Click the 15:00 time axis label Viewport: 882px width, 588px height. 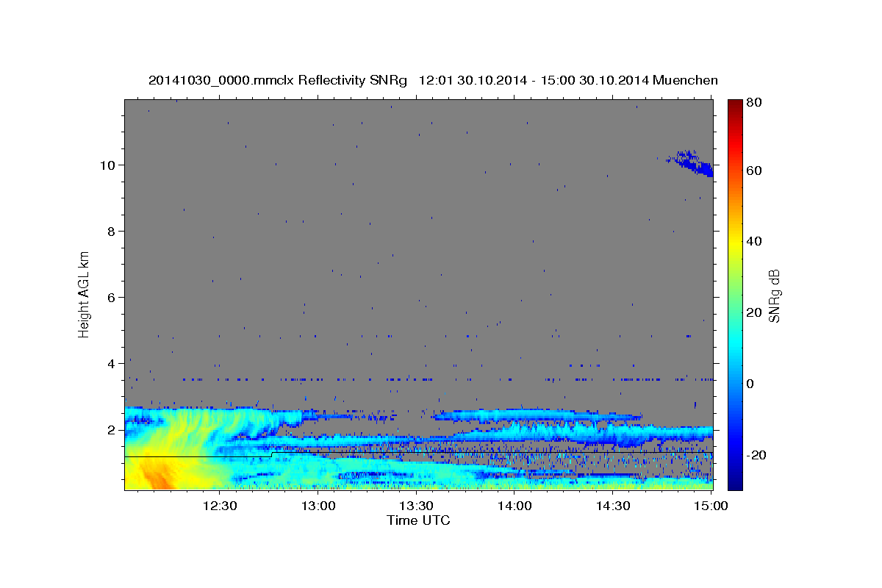[710, 506]
